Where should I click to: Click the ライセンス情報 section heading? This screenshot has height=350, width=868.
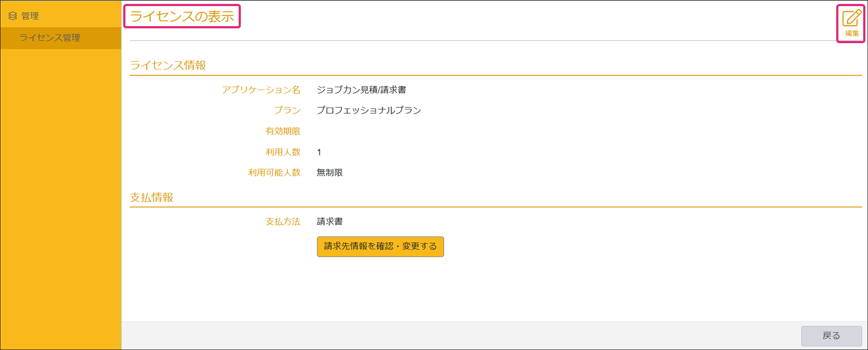pos(168,65)
